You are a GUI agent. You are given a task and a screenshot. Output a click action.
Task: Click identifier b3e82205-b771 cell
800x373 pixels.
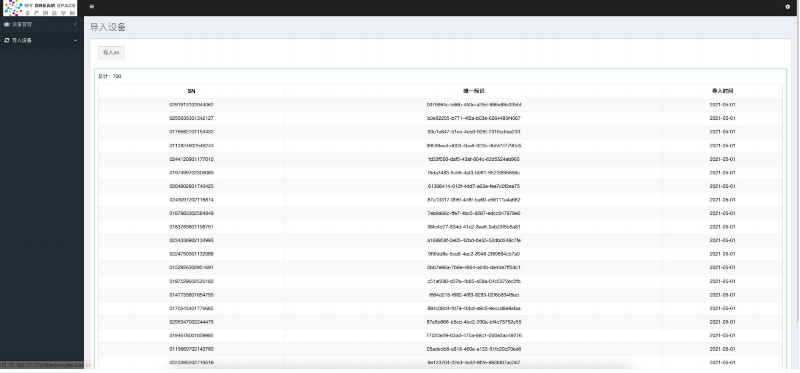[x=473, y=118]
